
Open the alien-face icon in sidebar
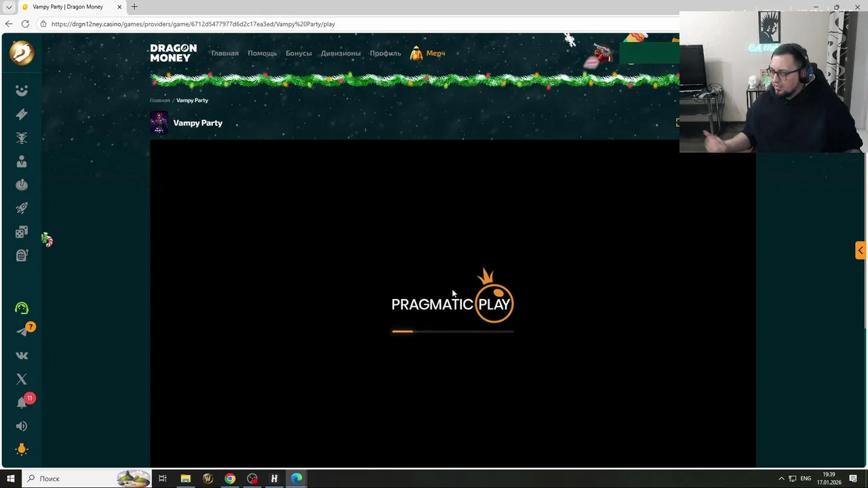[x=22, y=138]
